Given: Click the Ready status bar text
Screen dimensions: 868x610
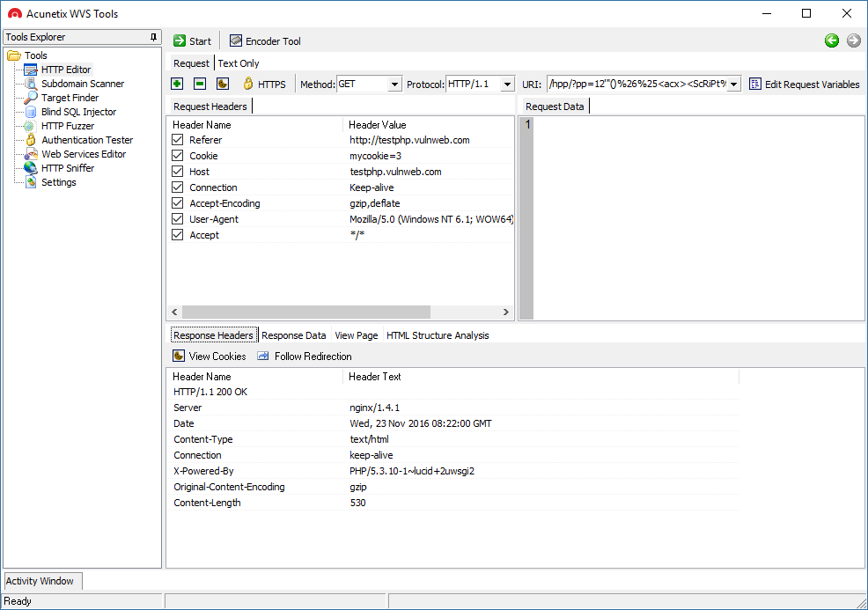Looking at the screenshot, I should point(18,601).
